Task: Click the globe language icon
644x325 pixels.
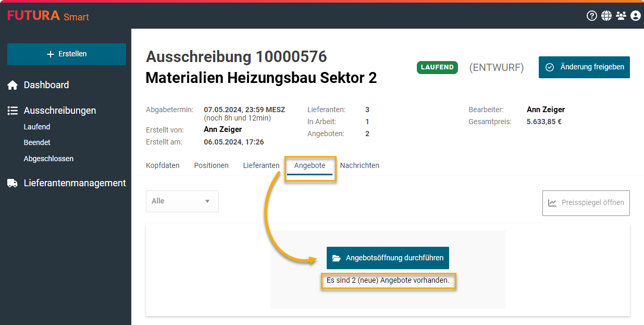Action: 606,16
